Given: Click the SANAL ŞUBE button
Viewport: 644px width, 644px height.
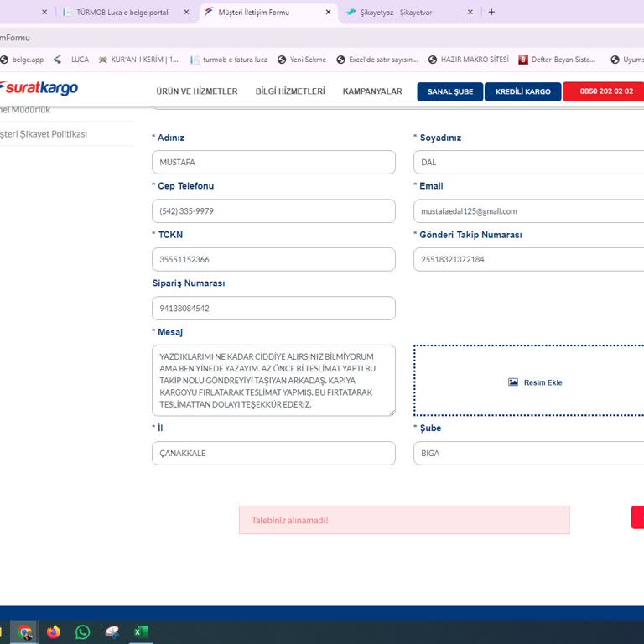Looking at the screenshot, I should click(x=449, y=91).
